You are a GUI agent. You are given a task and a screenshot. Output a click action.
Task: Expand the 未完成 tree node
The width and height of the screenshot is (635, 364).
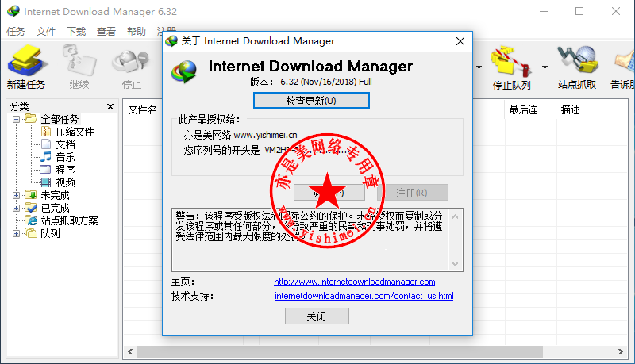(16, 195)
